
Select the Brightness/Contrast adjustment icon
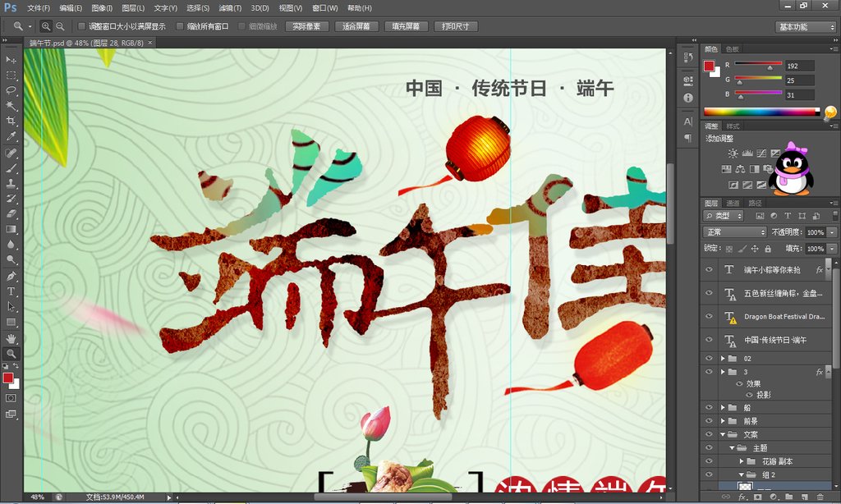(x=733, y=153)
